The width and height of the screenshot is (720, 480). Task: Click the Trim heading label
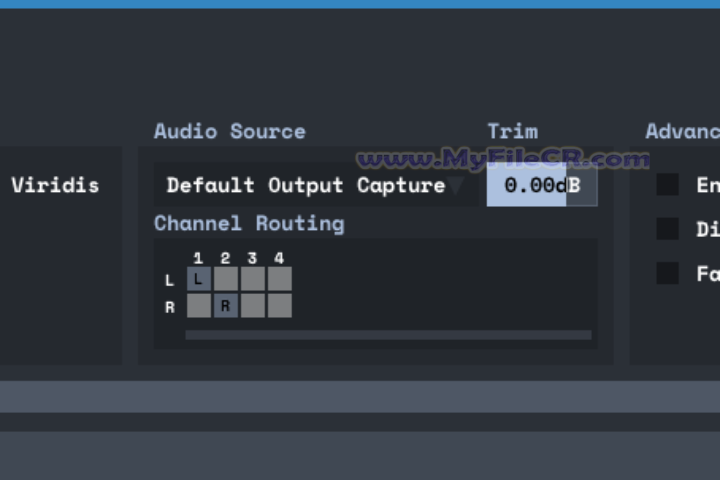pyautogui.click(x=512, y=131)
